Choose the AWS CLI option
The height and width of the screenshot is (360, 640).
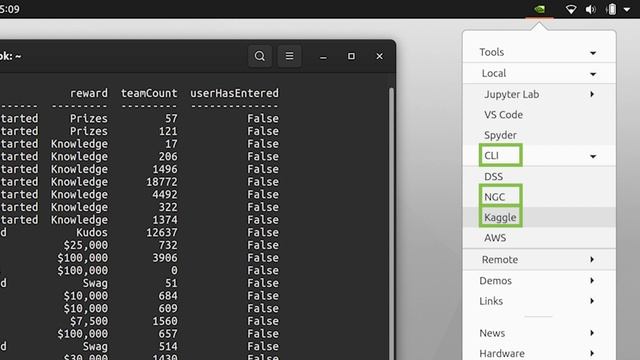pyautogui.click(x=539, y=238)
